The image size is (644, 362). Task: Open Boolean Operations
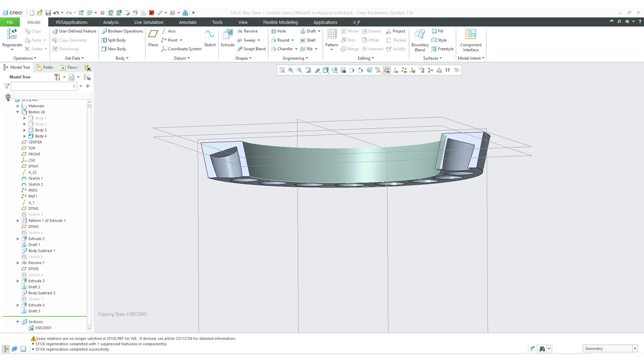click(122, 31)
